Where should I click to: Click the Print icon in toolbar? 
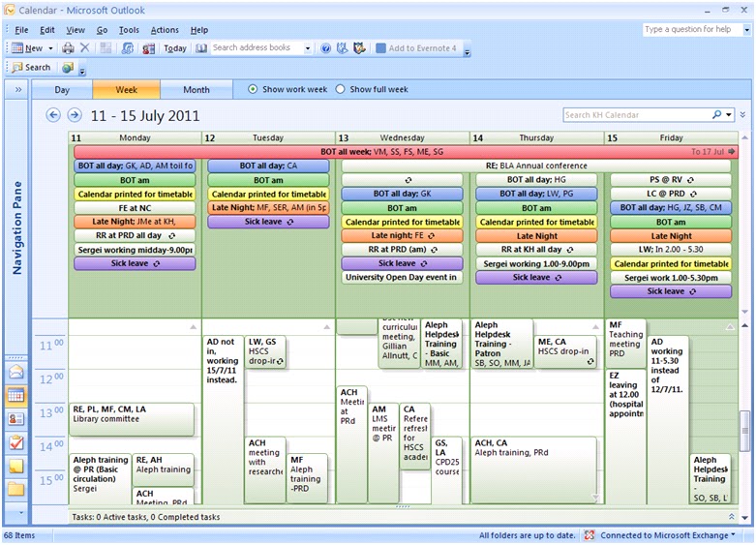pyautogui.click(x=69, y=48)
